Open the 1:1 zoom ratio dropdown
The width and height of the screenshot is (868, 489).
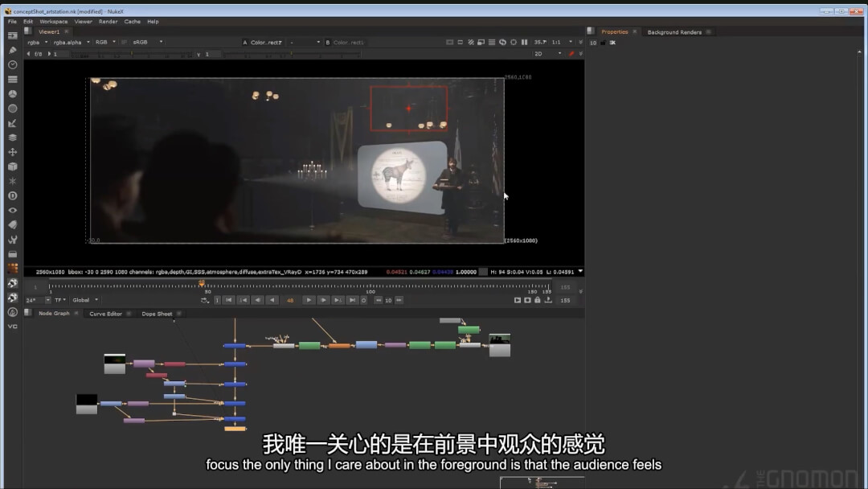pyautogui.click(x=561, y=42)
